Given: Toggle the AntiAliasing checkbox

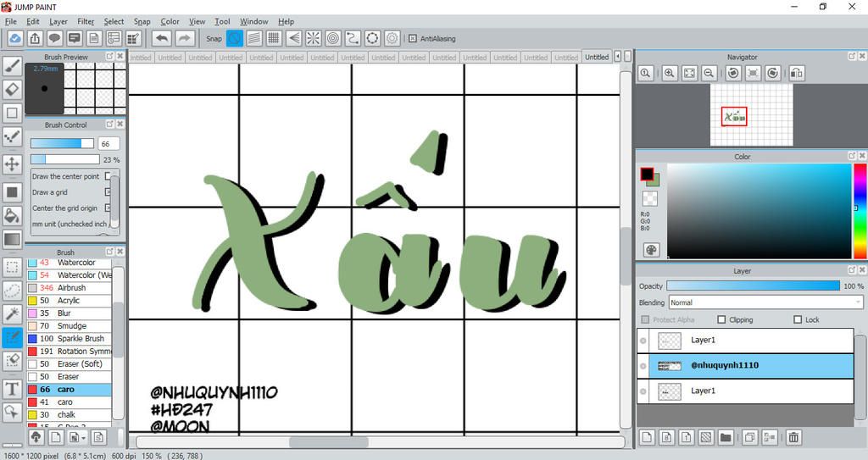Looking at the screenshot, I should 413,39.
